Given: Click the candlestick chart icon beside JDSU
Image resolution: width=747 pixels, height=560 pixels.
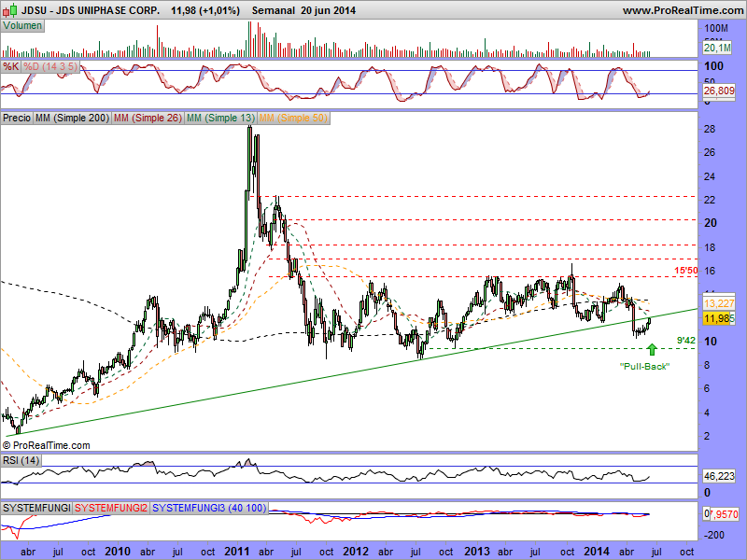Looking at the screenshot, I should (12, 9).
